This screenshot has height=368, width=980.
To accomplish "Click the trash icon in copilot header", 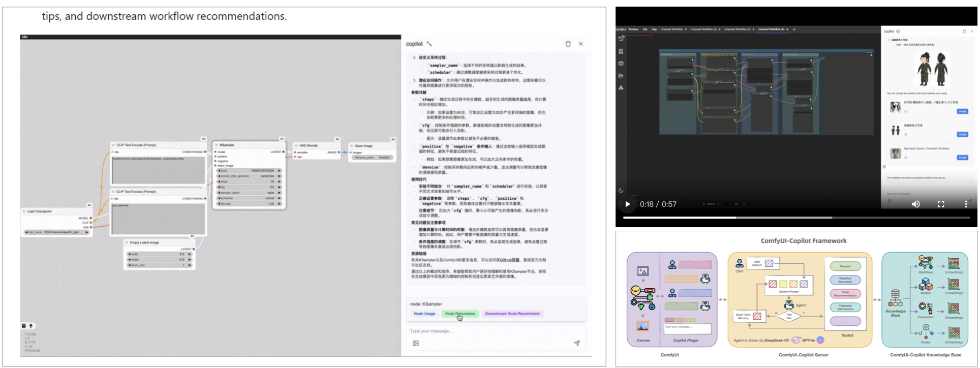I will [x=568, y=44].
